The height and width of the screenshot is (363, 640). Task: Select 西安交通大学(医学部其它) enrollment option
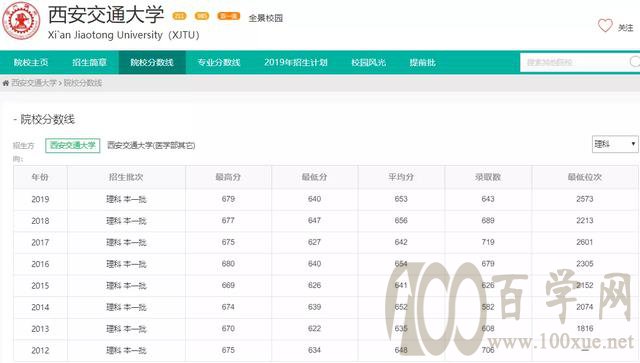[151, 145]
